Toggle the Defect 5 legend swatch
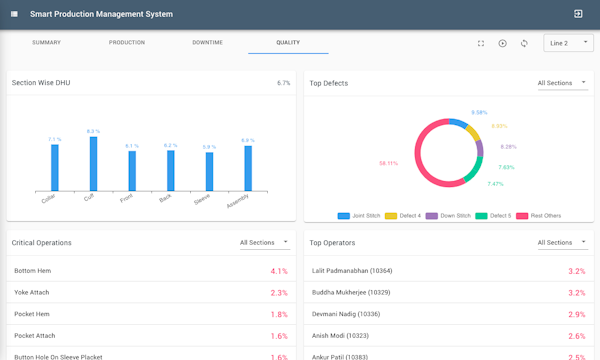 tap(481, 216)
